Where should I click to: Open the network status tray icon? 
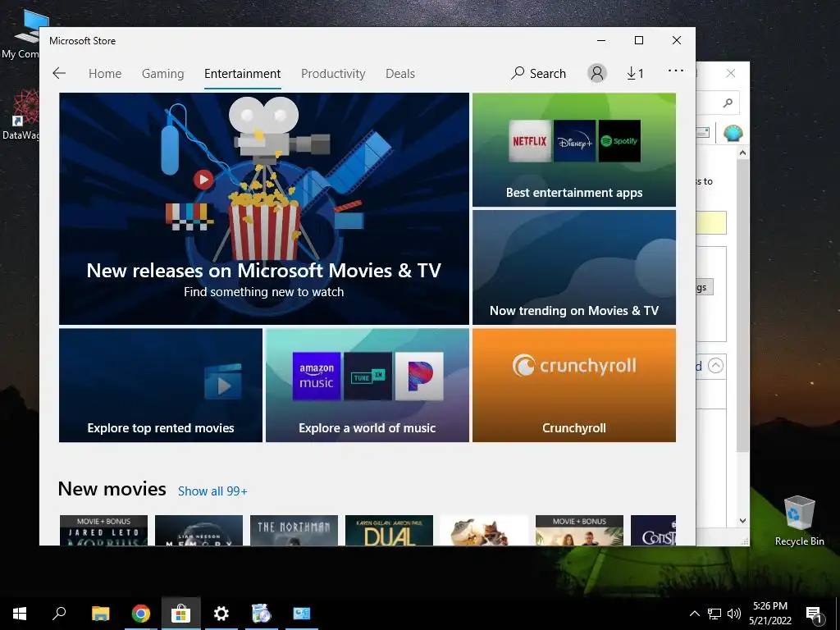[714, 614]
